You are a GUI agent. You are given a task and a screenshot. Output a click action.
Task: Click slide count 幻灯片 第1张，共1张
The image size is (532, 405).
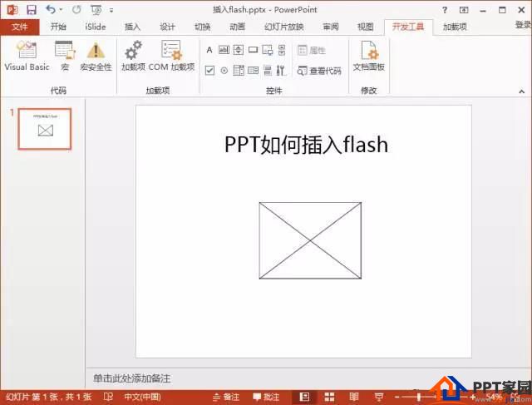coord(48,397)
